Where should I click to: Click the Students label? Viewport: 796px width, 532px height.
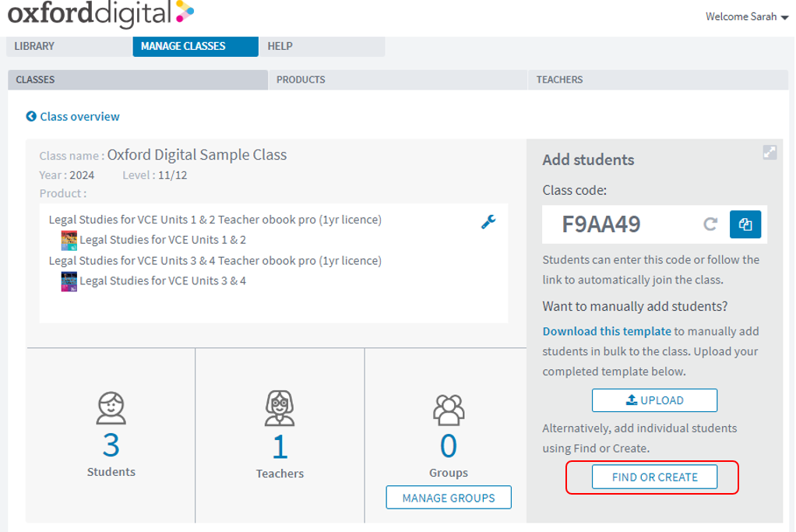pyautogui.click(x=111, y=471)
